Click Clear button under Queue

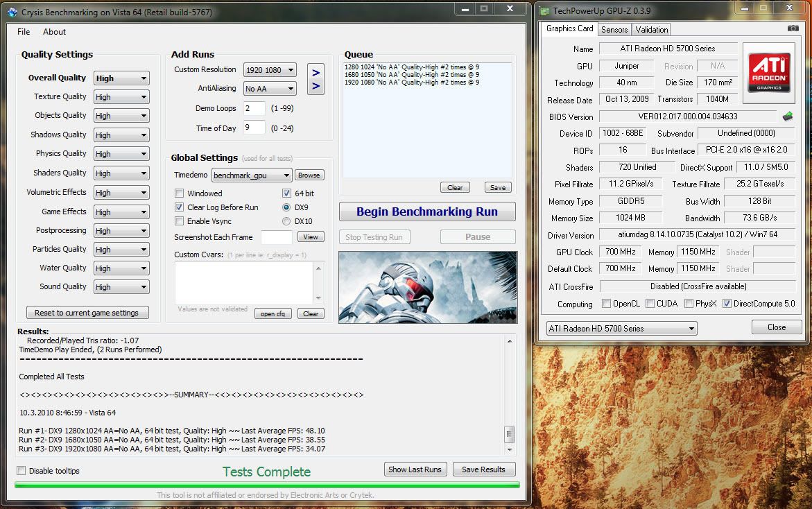coord(455,187)
